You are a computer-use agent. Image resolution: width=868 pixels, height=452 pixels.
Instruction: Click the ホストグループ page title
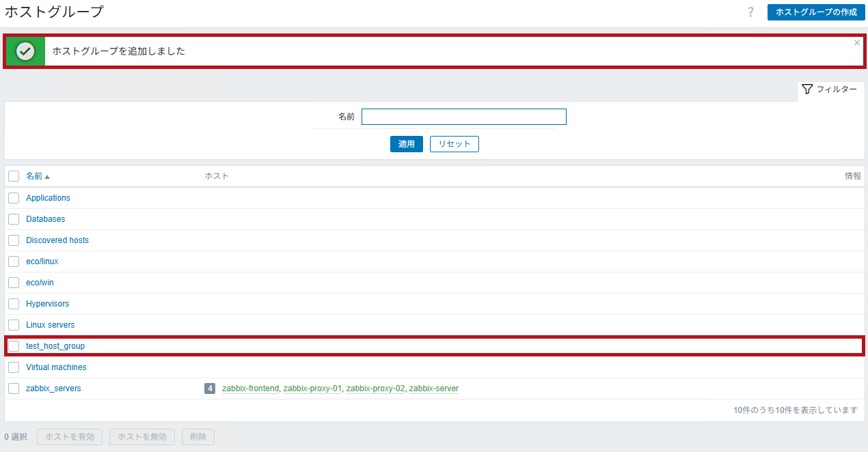(x=55, y=12)
